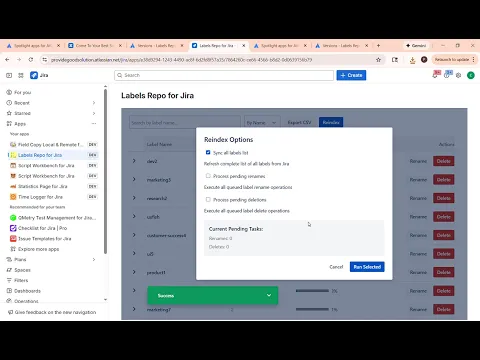Open the Chrome profile avatar
This screenshot has height=360, width=480.
coord(424,60)
